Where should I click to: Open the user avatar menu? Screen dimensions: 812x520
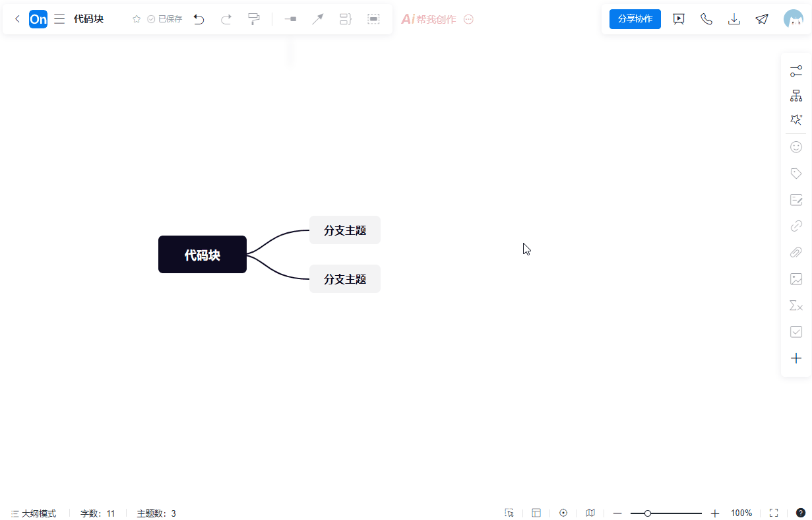coord(793,19)
